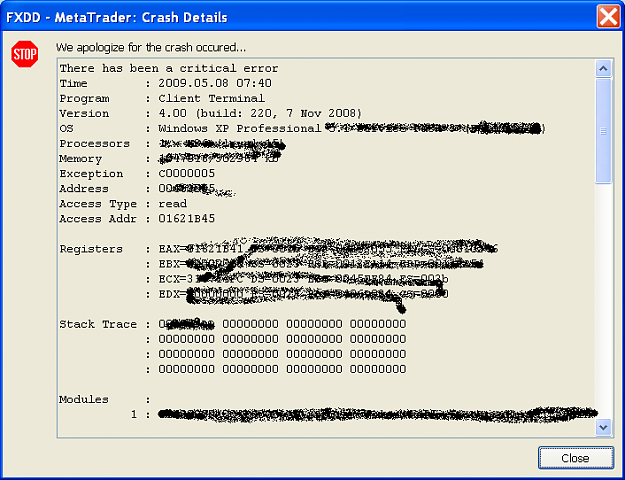
Task: Click the red STOP sign icon
Action: click(25, 54)
